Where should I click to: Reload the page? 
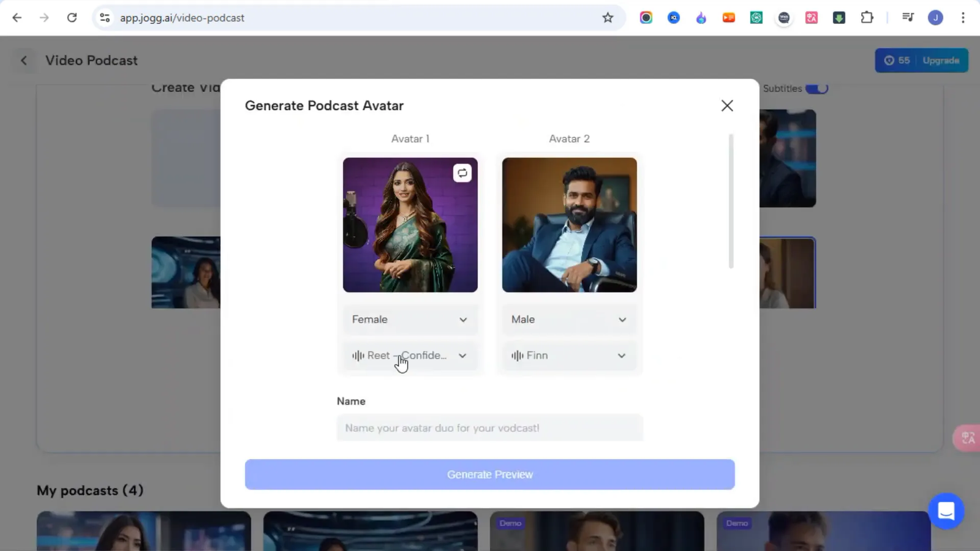coord(72,18)
